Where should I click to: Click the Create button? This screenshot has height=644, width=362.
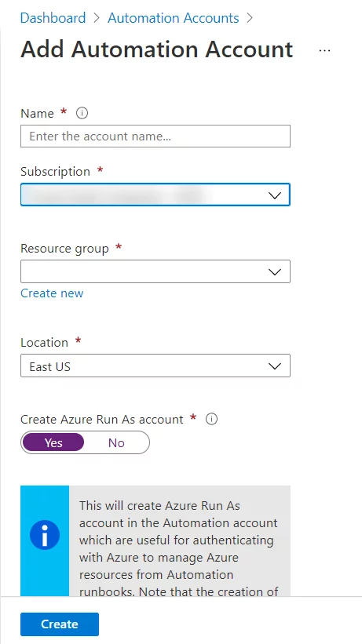pos(60,624)
